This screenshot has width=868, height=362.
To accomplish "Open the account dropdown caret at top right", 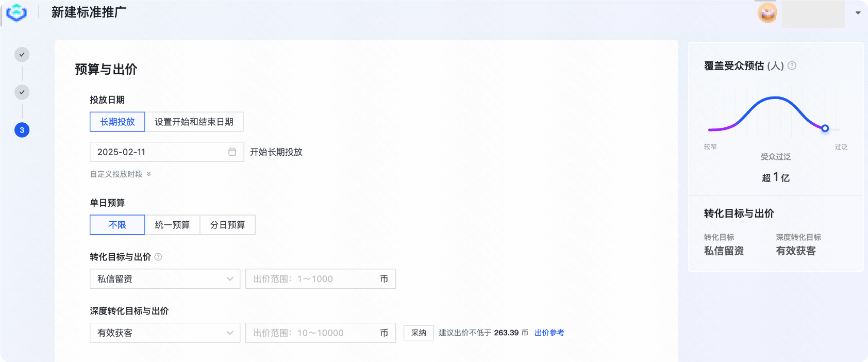I will (x=858, y=13).
